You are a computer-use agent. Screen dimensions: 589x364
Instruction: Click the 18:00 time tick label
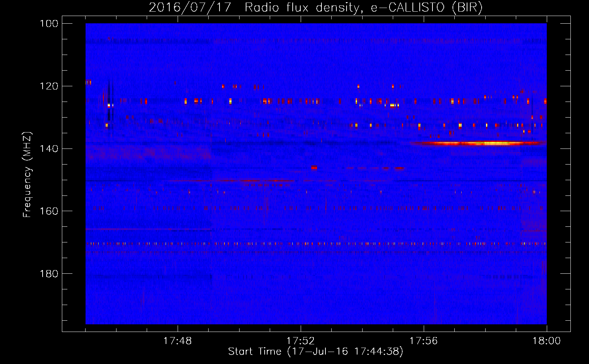pos(547,341)
